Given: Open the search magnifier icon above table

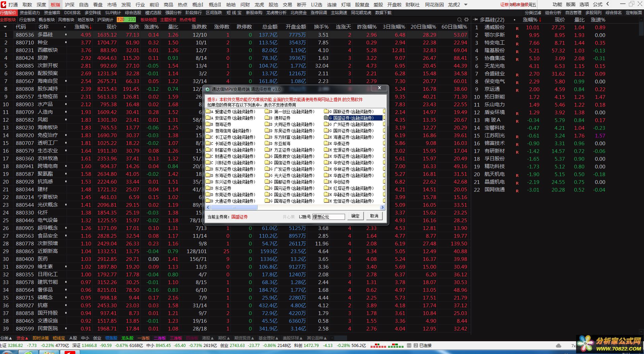Looking at the screenshot, I should click(460, 19).
